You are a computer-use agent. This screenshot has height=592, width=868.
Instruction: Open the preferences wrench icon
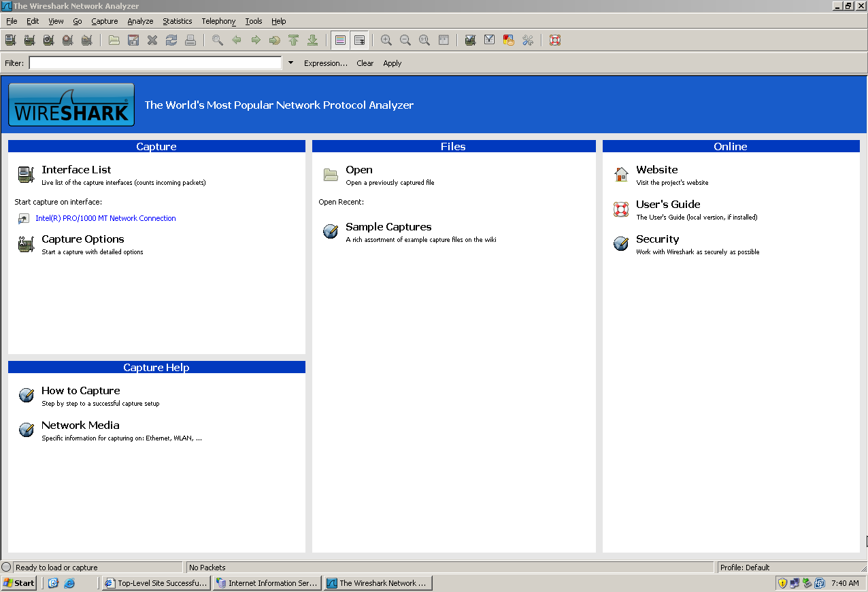[528, 40]
